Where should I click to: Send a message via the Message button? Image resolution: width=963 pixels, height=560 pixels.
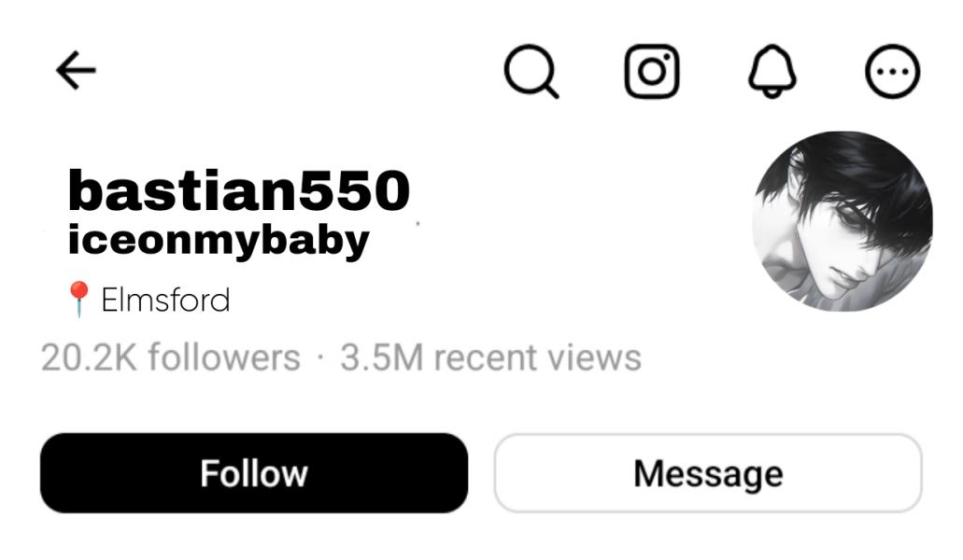(708, 473)
